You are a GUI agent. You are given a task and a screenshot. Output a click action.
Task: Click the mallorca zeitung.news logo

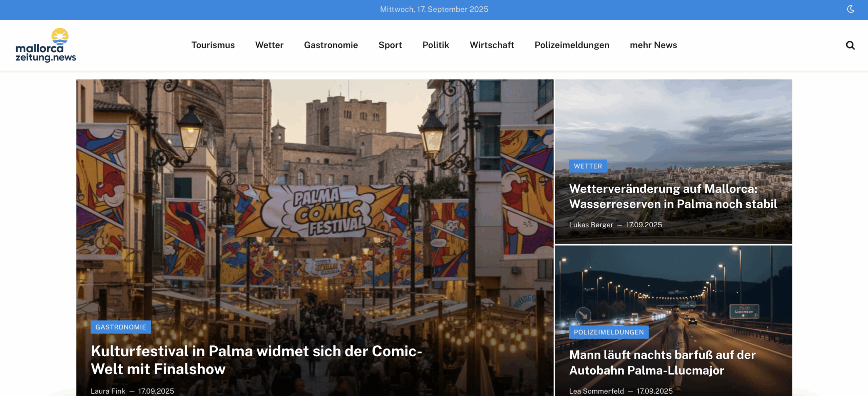tap(46, 45)
